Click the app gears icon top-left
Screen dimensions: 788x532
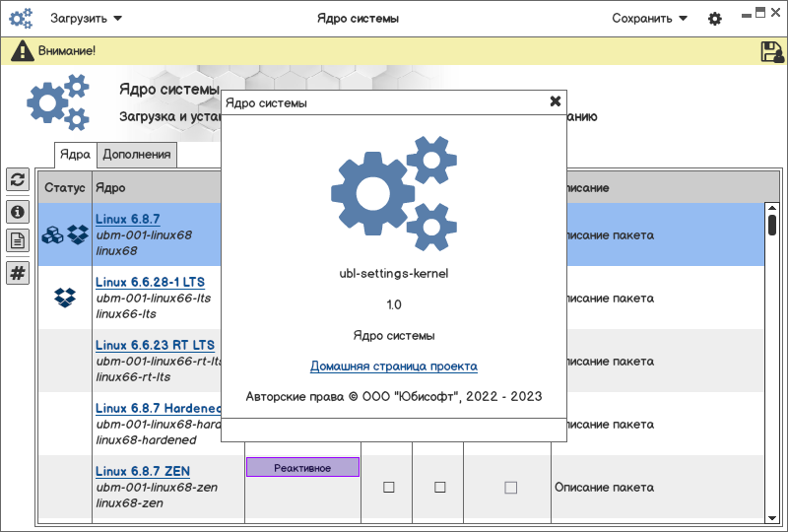point(21,19)
